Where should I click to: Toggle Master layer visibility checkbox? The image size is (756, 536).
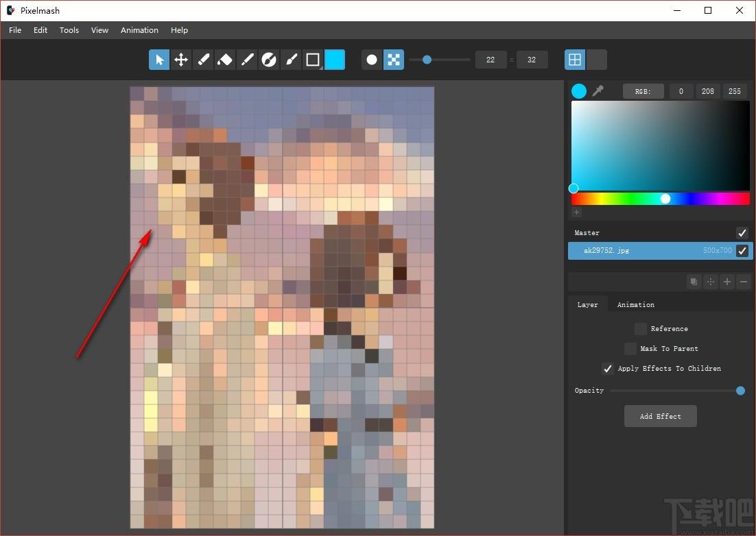[x=742, y=233]
